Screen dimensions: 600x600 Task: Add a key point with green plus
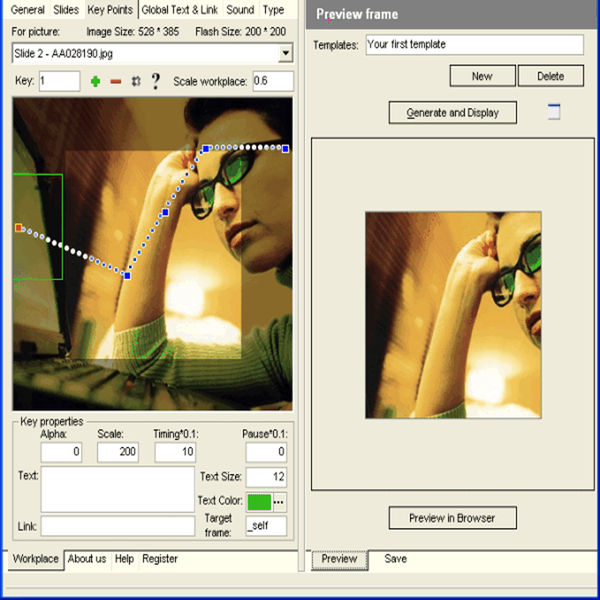95,82
